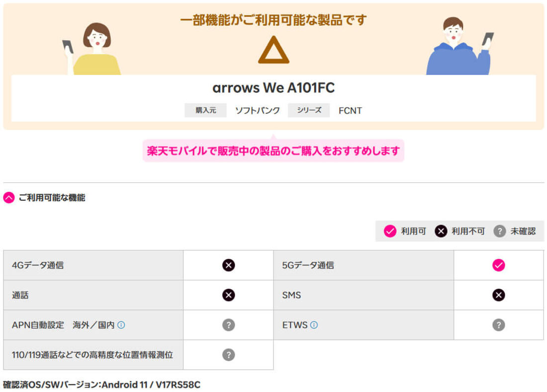Image resolution: width=547 pixels, height=392 pixels.
Task: Click the 購入元 label tag
Action: pos(205,110)
